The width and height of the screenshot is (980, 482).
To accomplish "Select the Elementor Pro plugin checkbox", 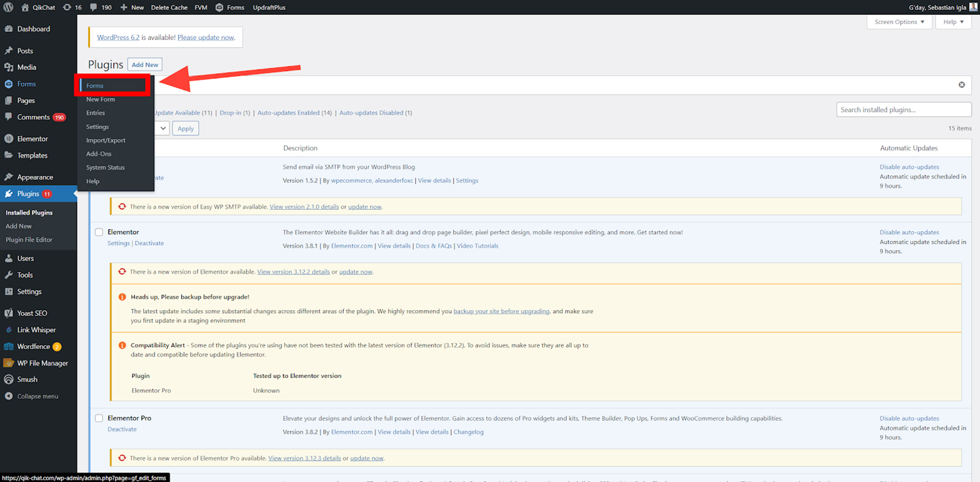I will click(99, 418).
